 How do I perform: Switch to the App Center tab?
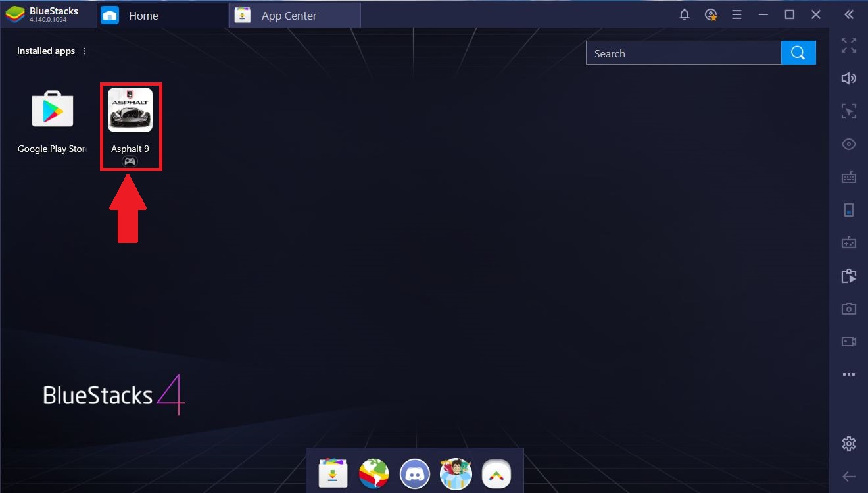(295, 15)
